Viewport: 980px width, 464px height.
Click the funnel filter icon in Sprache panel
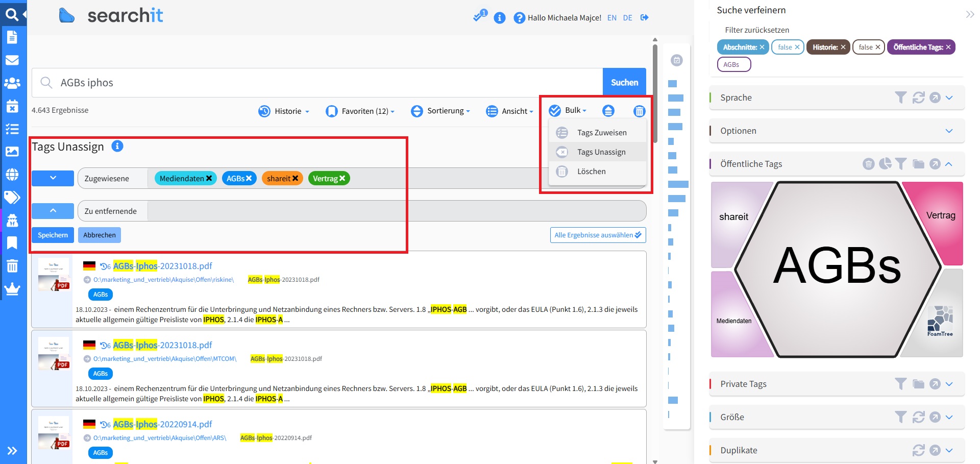tap(901, 97)
